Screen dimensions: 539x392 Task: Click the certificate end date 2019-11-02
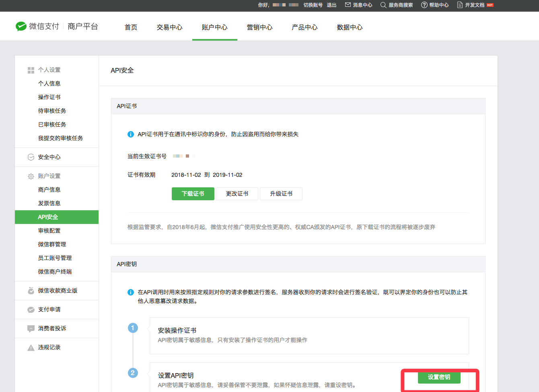click(228, 175)
